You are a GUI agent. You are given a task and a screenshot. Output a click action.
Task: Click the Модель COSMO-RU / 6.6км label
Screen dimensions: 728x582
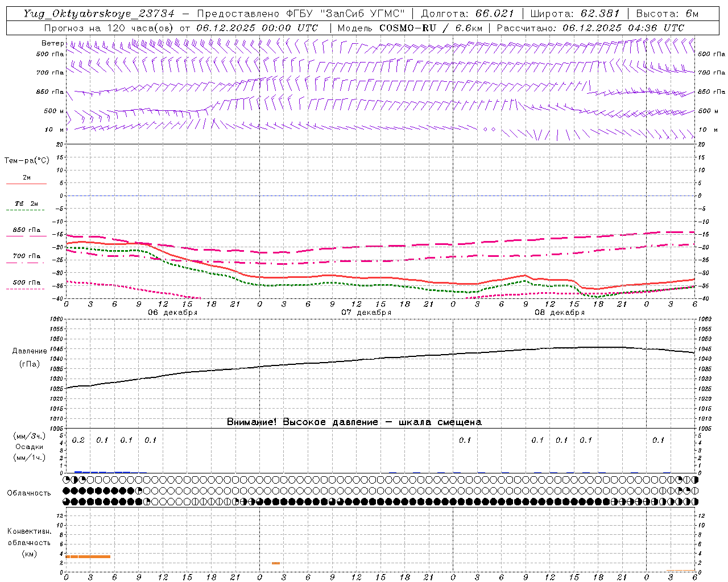click(x=410, y=28)
